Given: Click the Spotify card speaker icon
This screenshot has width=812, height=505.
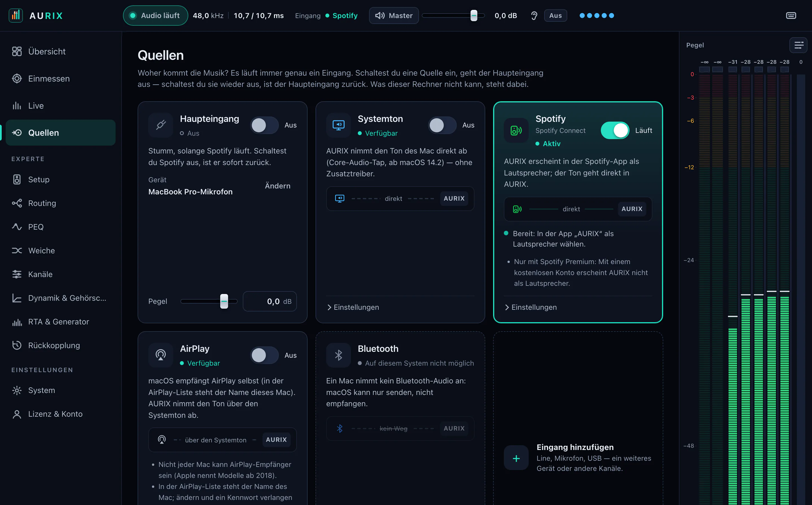Looking at the screenshot, I should click(516, 130).
